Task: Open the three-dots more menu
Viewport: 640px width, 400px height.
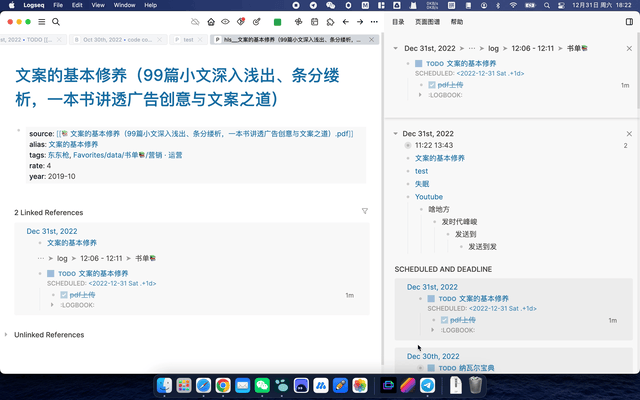Action: (x=374, y=22)
